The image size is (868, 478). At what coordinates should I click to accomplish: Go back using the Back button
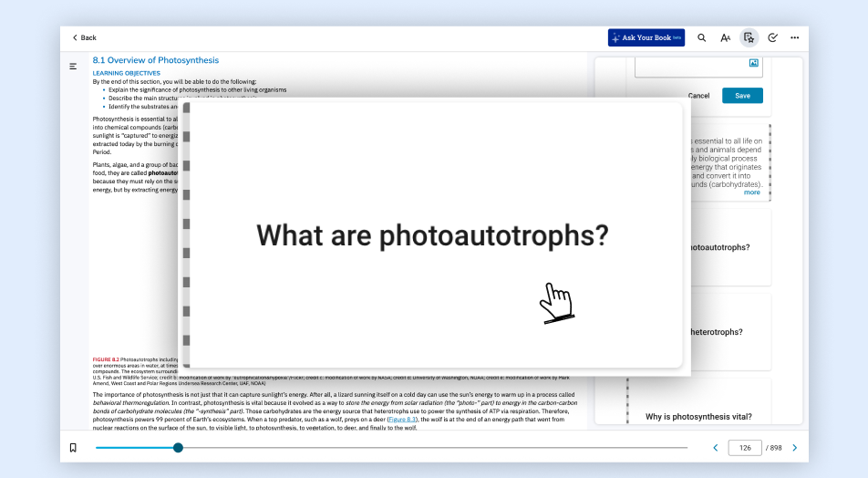(x=84, y=37)
